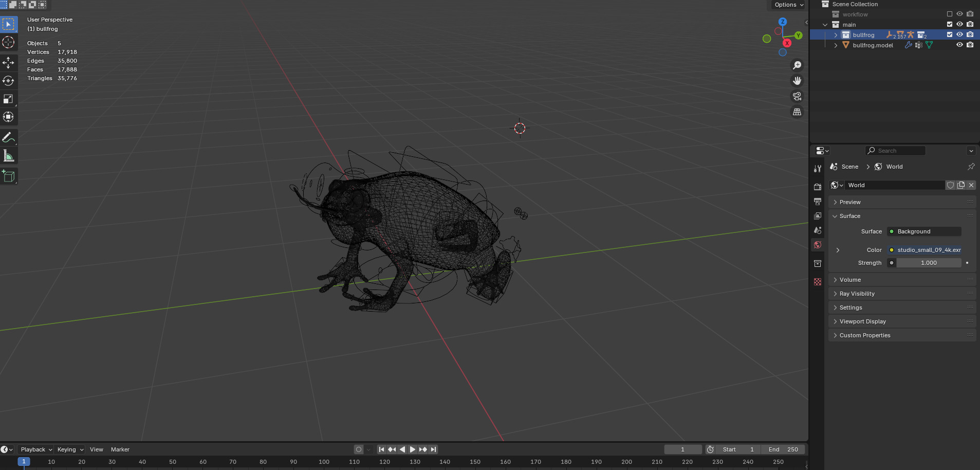Viewport: 980px width, 470px height.
Task: Expand the bullfrog.model object row
Action: 836,45
